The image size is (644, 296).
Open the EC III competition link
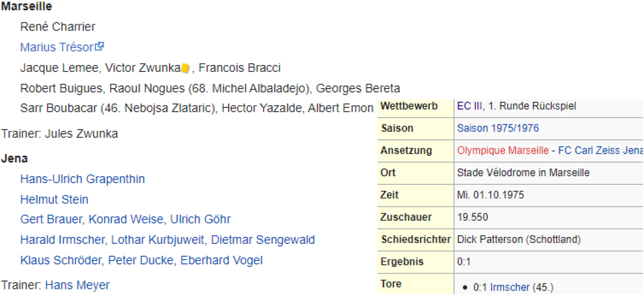coord(469,106)
